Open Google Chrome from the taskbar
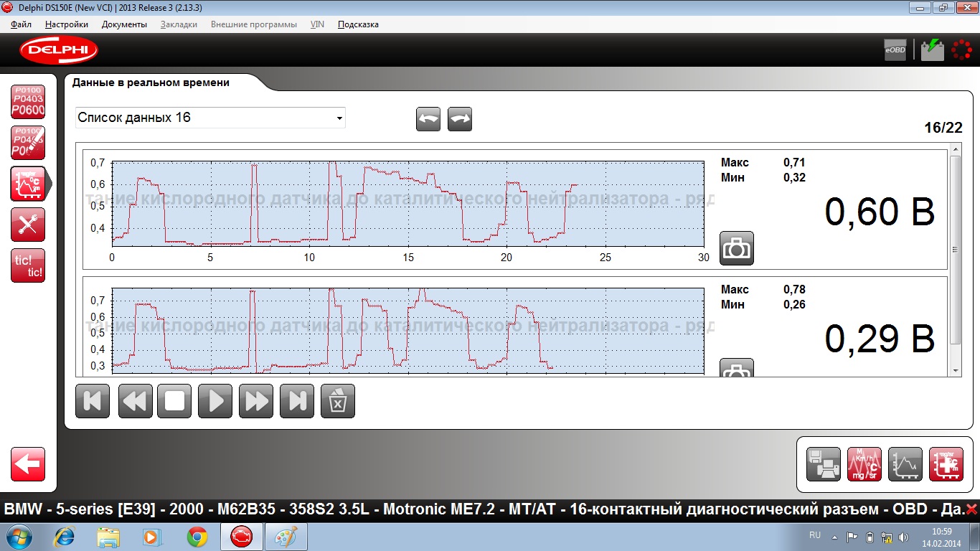The image size is (980, 551). click(x=197, y=537)
